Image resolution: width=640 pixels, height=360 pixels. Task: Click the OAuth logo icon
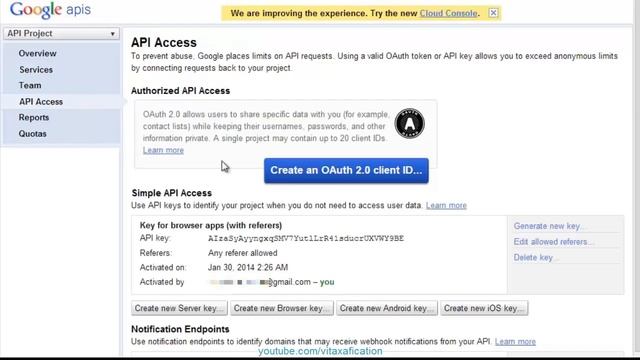(x=409, y=123)
